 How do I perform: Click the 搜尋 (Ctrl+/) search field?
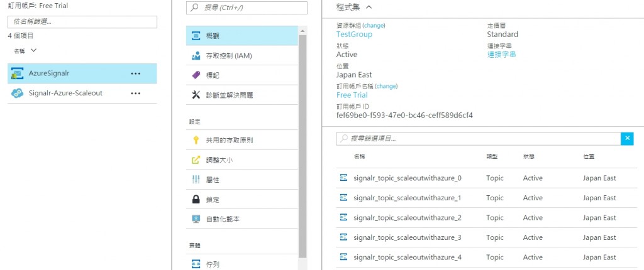point(247,8)
